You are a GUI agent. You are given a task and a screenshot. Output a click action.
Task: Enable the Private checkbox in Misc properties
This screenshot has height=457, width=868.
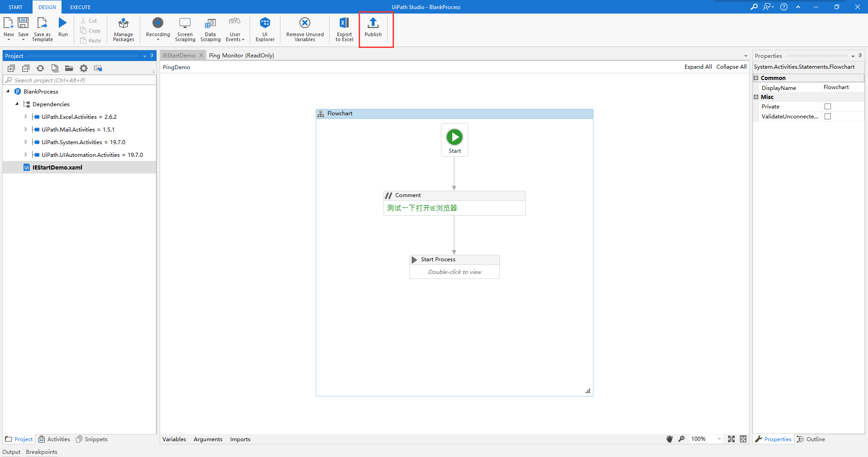coord(828,106)
